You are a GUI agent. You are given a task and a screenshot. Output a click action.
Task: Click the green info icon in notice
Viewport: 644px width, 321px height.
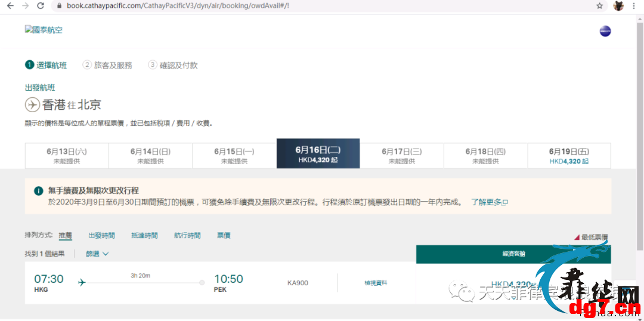[x=39, y=191]
